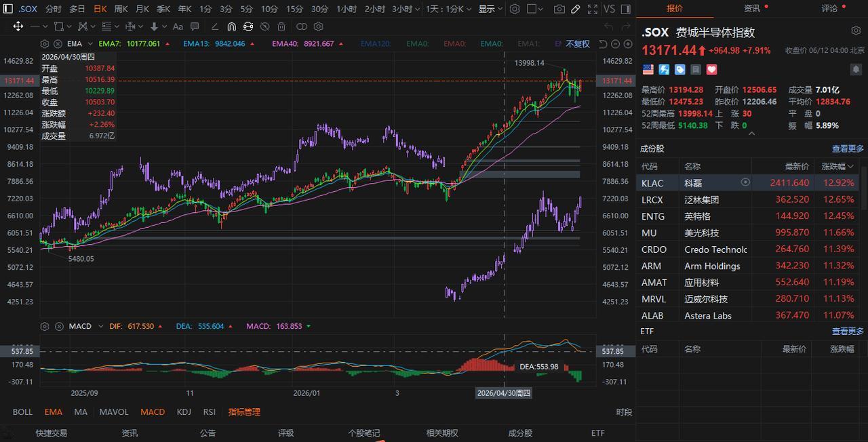868x442 pixels.
Task: Remove the MACD indicator with X icon
Action: (58, 326)
